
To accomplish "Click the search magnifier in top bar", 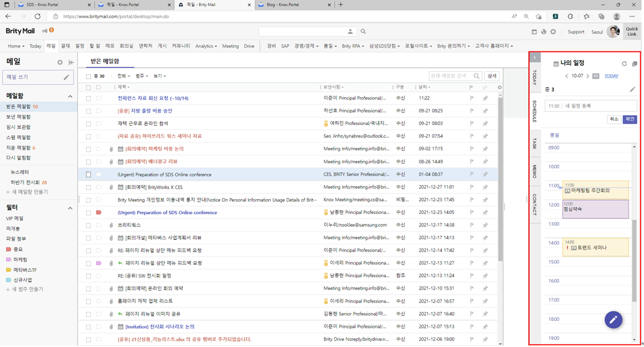I will 363,31.
